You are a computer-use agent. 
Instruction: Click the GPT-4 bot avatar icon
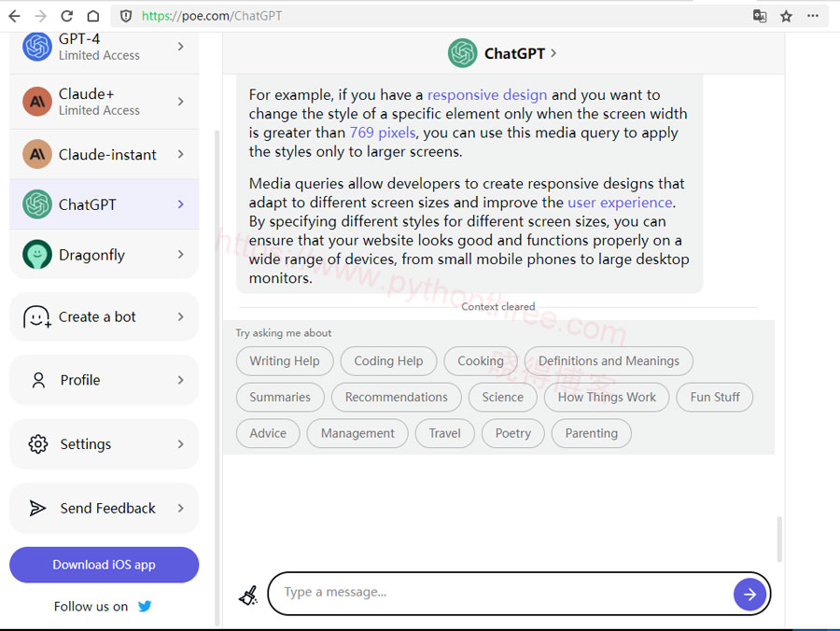point(37,47)
